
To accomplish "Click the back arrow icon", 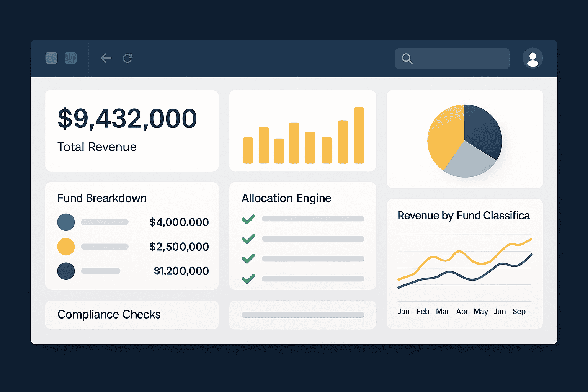I will [x=106, y=58].
